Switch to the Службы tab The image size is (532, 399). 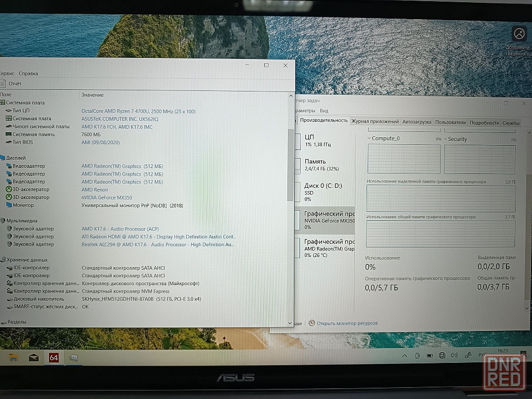tap(511, 123)
